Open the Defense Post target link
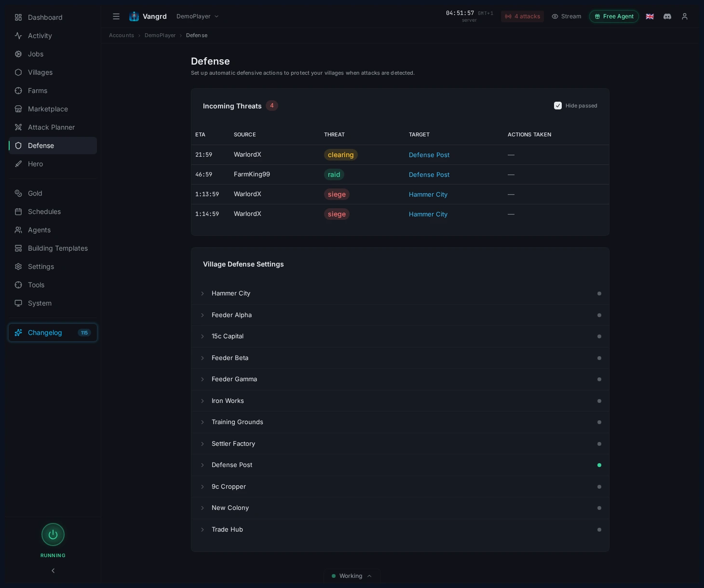The width and height of the screenshot is (704, 588). 429,155
